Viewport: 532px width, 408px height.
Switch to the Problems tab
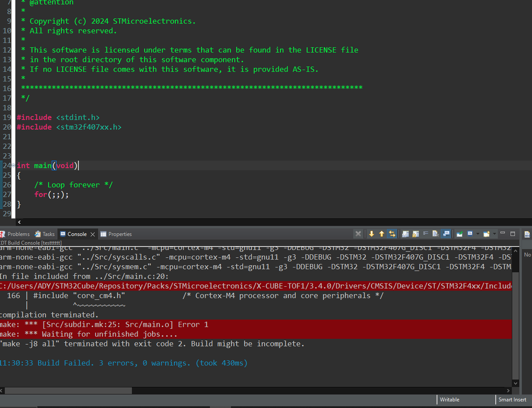pos(15,234)
